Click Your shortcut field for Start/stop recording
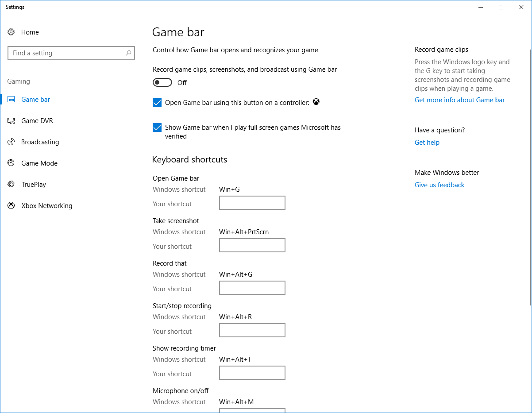The width and height of the screenshot is (532, 413). (252, 330)
